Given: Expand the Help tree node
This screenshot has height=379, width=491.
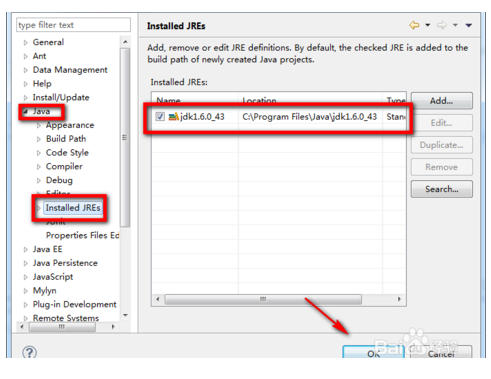Looking at the screenshot, I should 26,84.
